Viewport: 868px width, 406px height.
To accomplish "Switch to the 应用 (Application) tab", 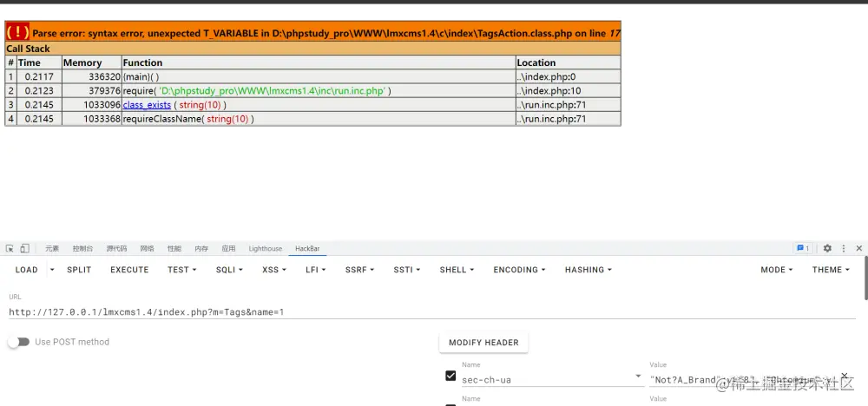I will [x=228, y=249].
